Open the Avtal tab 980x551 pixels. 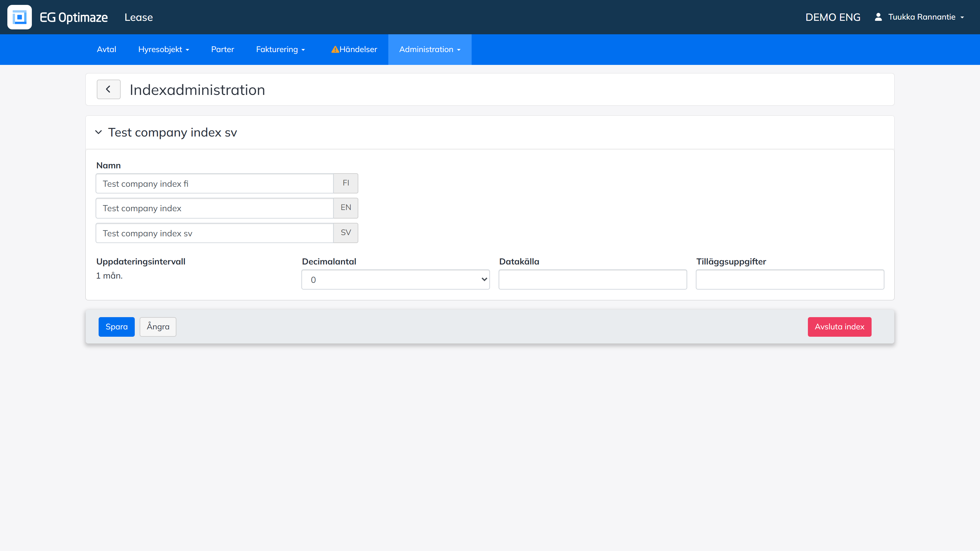(x=107, y=49)
